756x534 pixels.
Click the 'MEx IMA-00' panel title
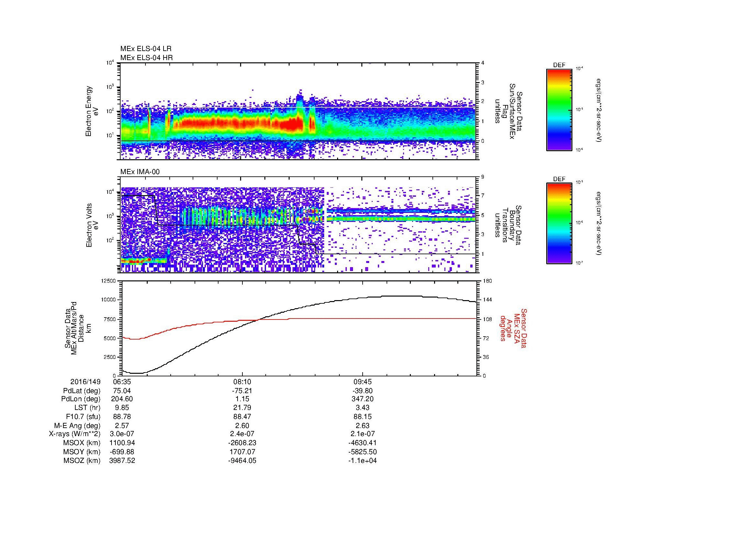[x=140, y=172]
